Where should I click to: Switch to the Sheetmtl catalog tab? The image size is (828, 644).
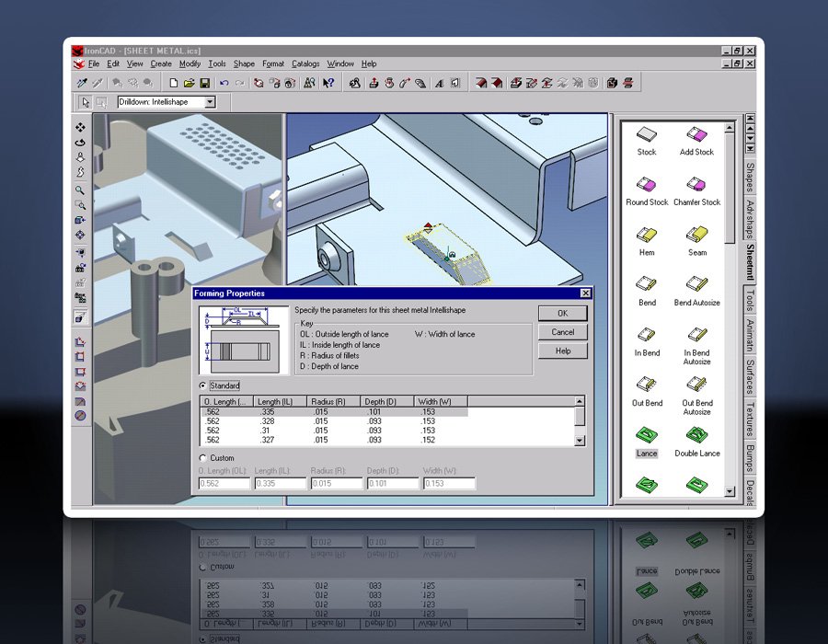pyautogui.click(x=749, y=262)
